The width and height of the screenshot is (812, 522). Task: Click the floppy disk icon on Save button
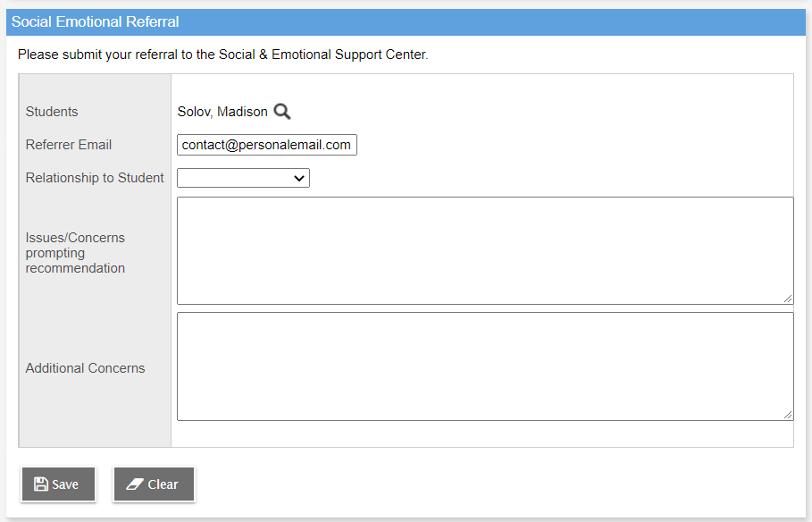coord(40,484)
